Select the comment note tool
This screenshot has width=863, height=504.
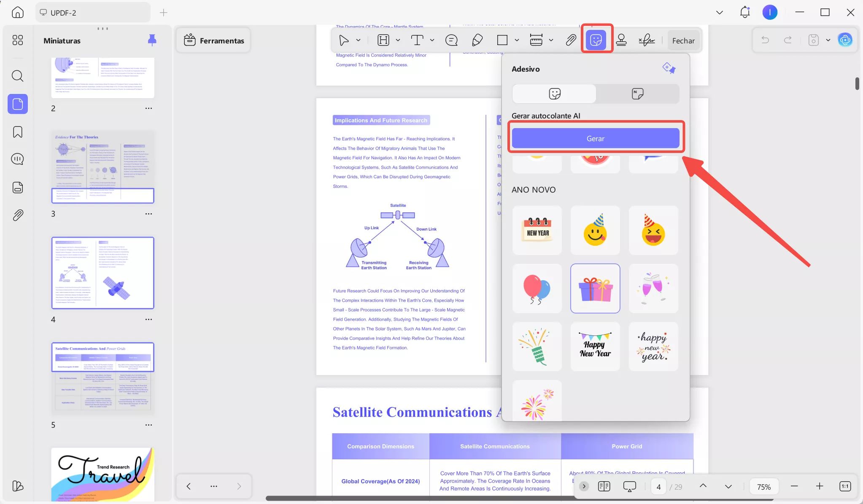tap(451, 40)
